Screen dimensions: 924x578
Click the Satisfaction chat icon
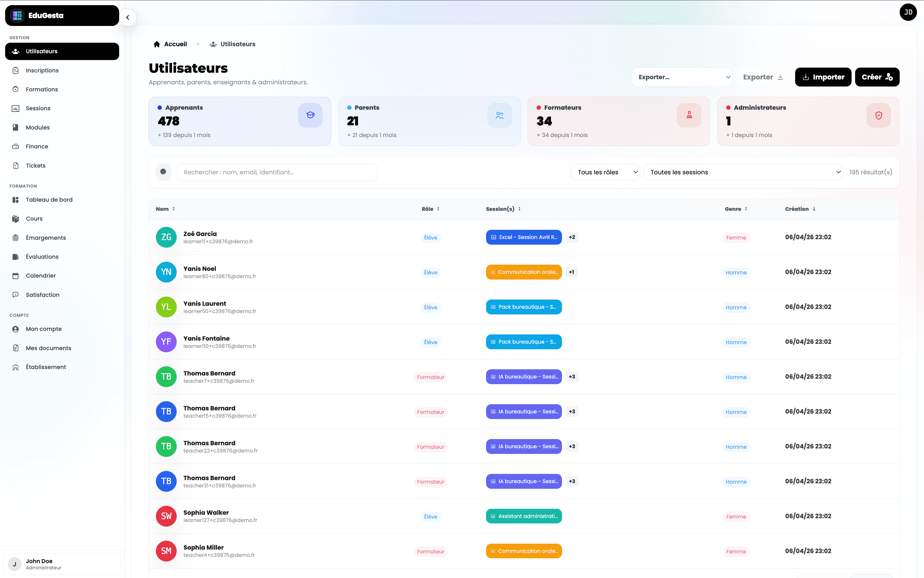pos(15,294)
